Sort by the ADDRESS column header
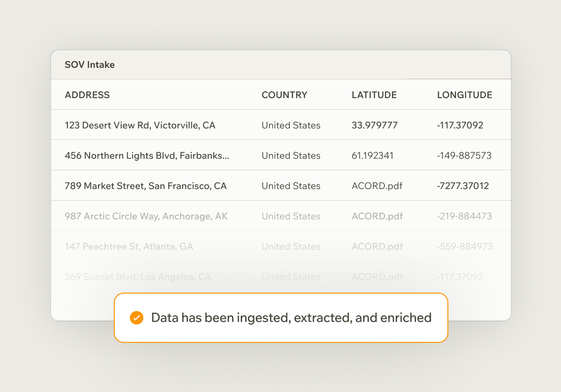The height and width of the screenshot is (392, 561). tap(87, 95)
